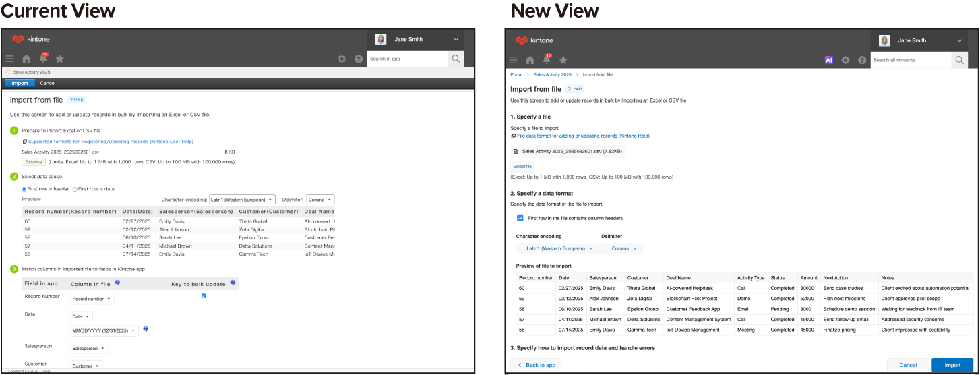
Task: Click the 'Search all contents' input field
Action: (910, 60)
